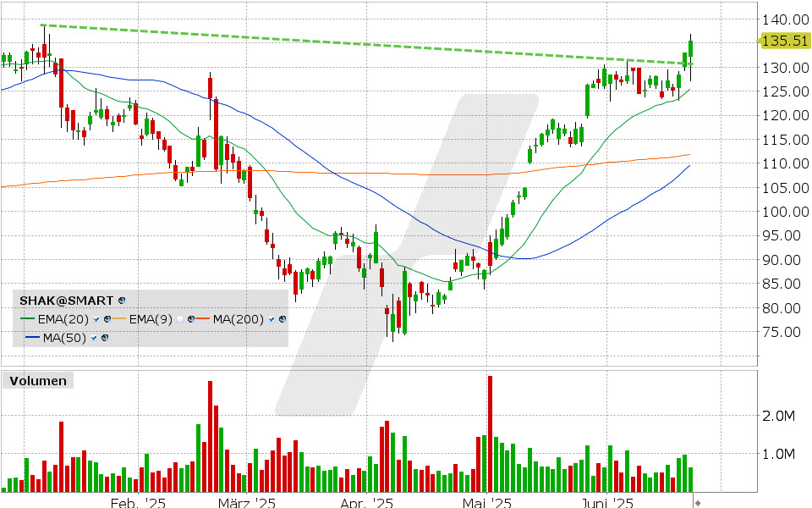Click the orange MA(200) color line swatch
812x508 pixels.
[x=203, y=319]
